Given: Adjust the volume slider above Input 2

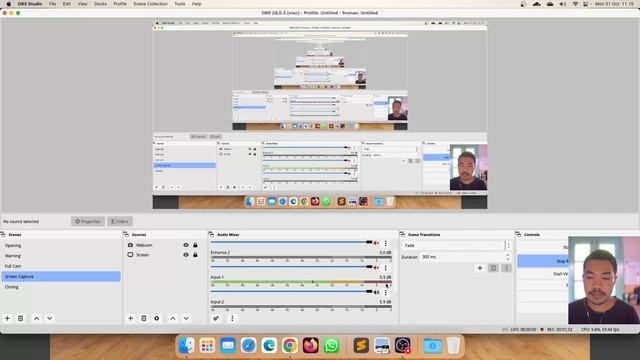Looking at the screenshot, I should coord(291,291).
